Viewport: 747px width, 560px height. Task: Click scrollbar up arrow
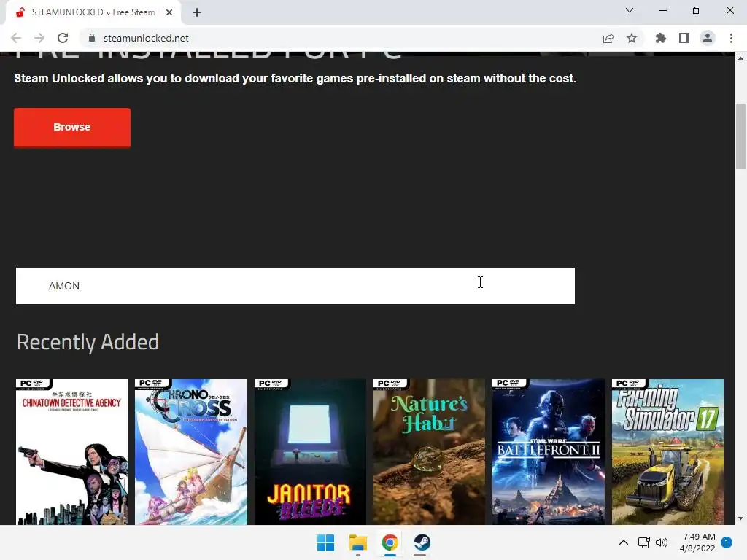(x=740, y=58)
